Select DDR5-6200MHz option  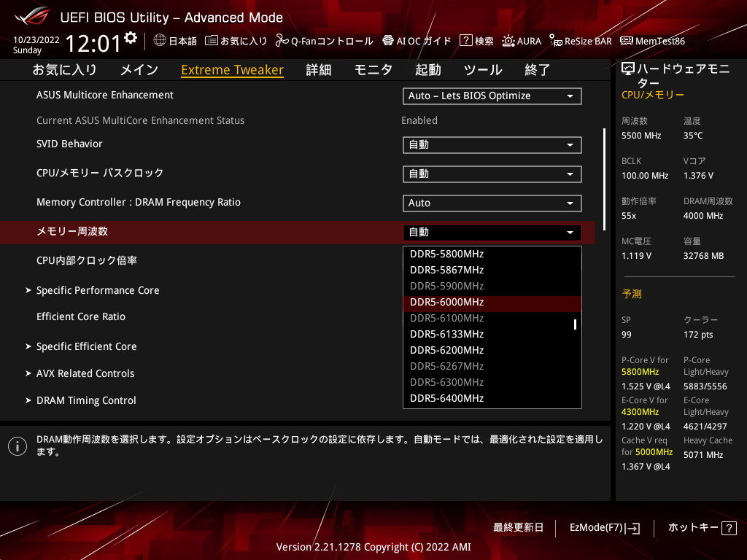point(492,351)
